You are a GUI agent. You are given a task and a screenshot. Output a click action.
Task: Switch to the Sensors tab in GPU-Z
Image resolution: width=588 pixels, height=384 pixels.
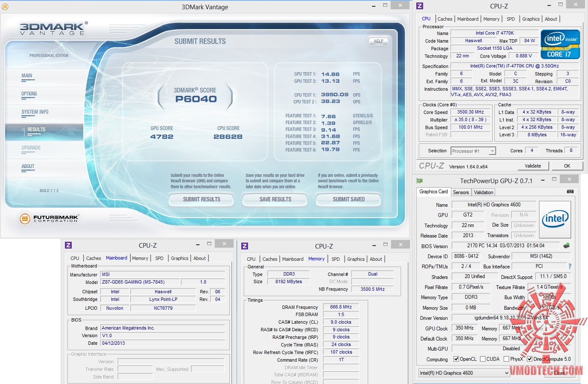pos(461,192)
